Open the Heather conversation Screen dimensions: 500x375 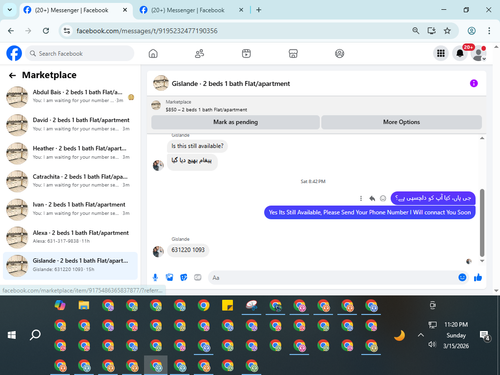[70, 153]
